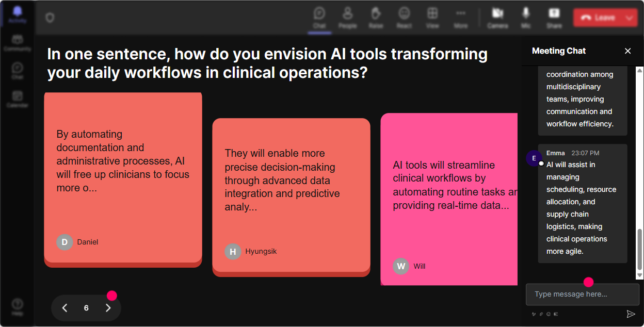Toggle the Mic mute state

(526, 18)
